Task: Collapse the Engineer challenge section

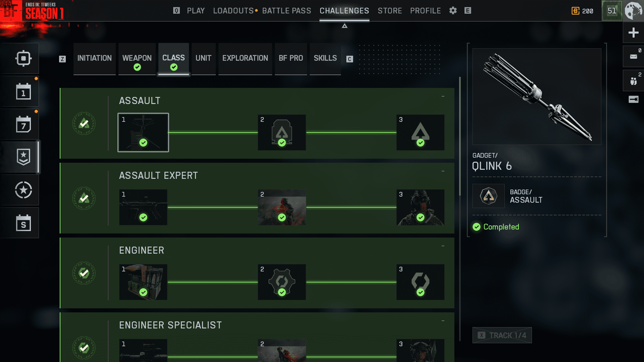Action: coord(443,246)
